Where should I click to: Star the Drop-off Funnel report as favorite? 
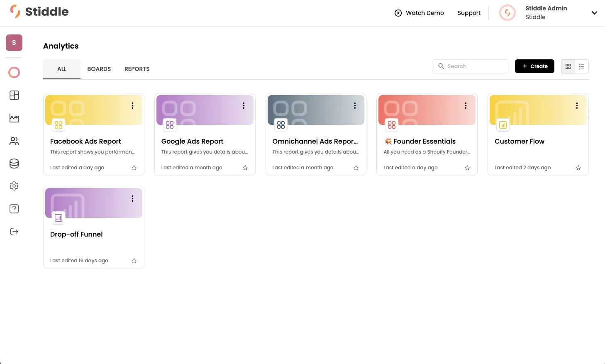pyautogui.click(x=134, y=261)
